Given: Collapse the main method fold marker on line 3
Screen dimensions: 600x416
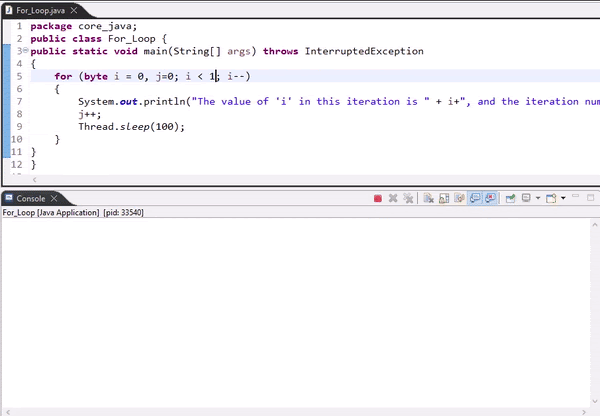Looking at the screenshot, I should pyautogui.click(x=26, y=50).
